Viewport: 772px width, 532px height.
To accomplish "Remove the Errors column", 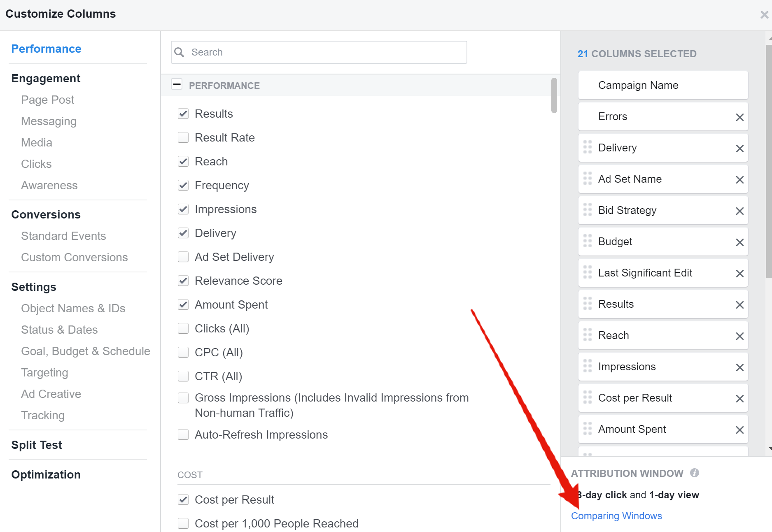I will (739, 117).
